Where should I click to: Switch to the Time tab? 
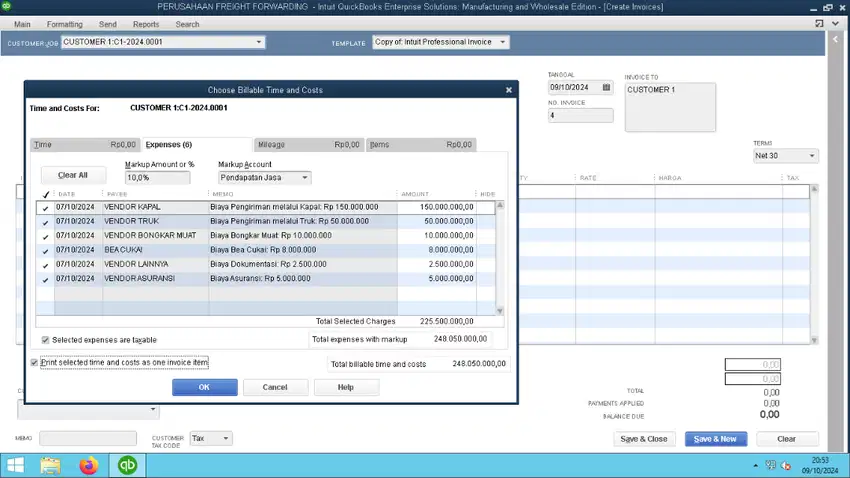tap(85, 145)
